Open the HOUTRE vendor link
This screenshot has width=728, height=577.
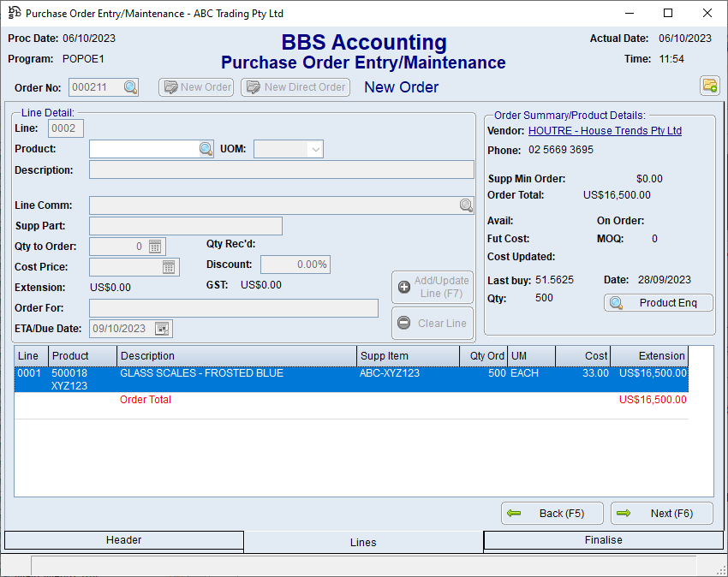(x=605, y=131)
